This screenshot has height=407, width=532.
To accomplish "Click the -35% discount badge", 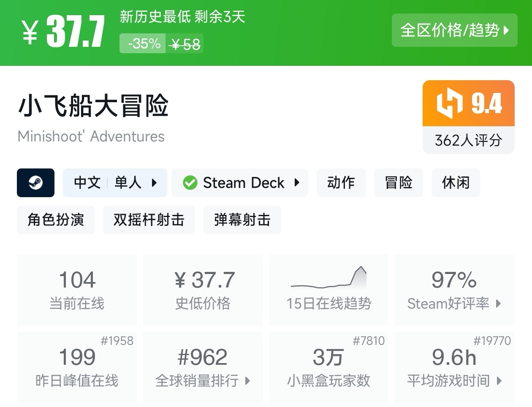I will [x=144, y=43].
